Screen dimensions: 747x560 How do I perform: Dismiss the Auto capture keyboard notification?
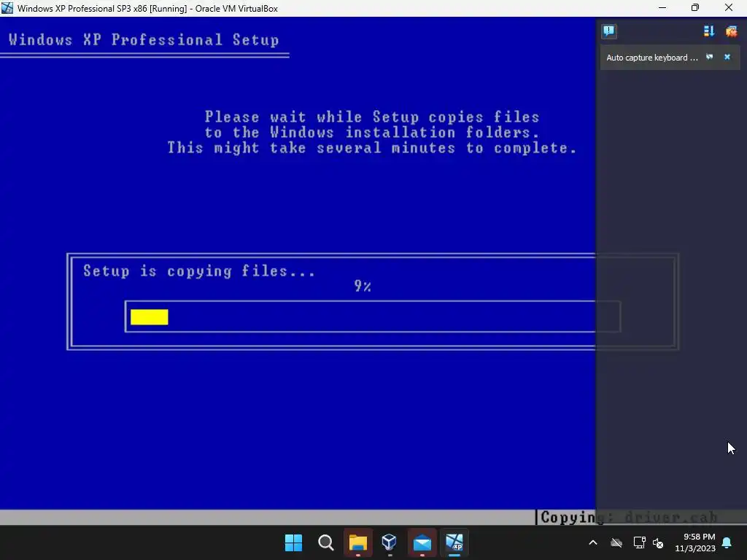(727, 57)
